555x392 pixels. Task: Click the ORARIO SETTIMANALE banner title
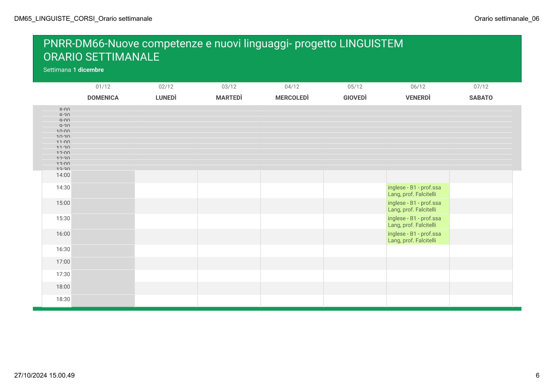tap(101, 57)
